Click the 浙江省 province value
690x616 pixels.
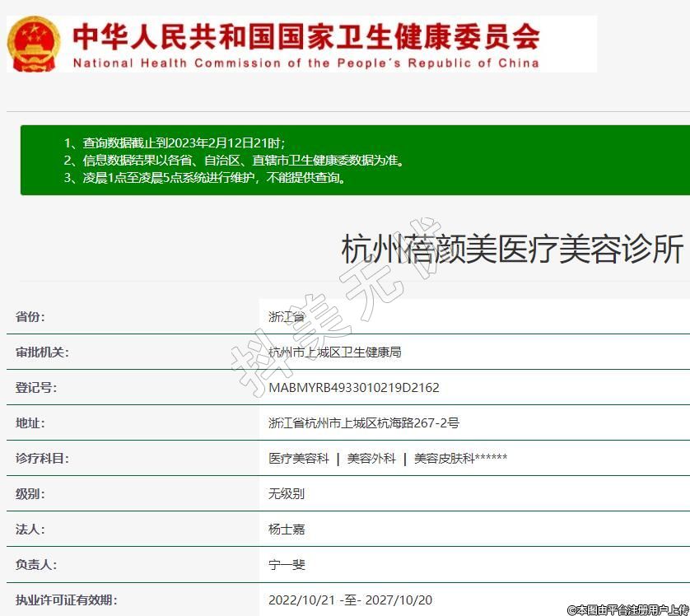287,317
